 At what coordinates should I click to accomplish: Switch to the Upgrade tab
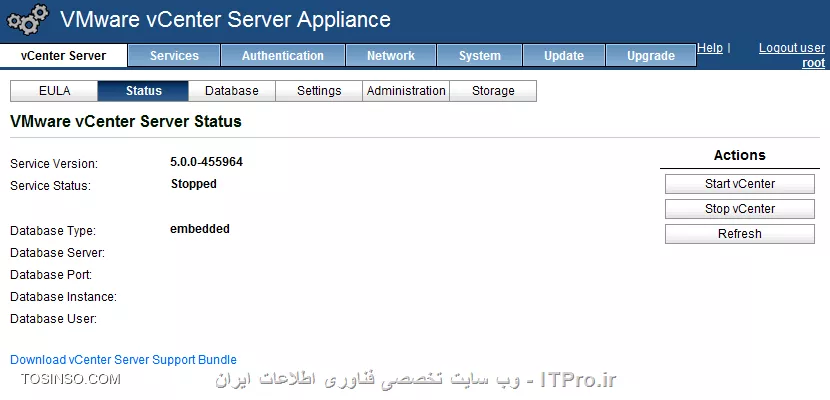pyautogui.click(x=651, y=56)
